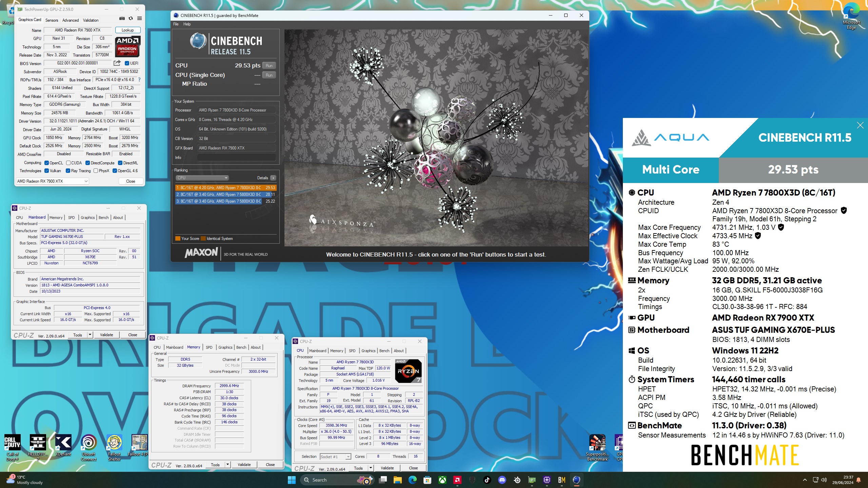This screenshot has width=868, height=488.
Task: Open Fallout Shelter desktop shortcut
Action: pyautogui.click(x=114, y=447)
